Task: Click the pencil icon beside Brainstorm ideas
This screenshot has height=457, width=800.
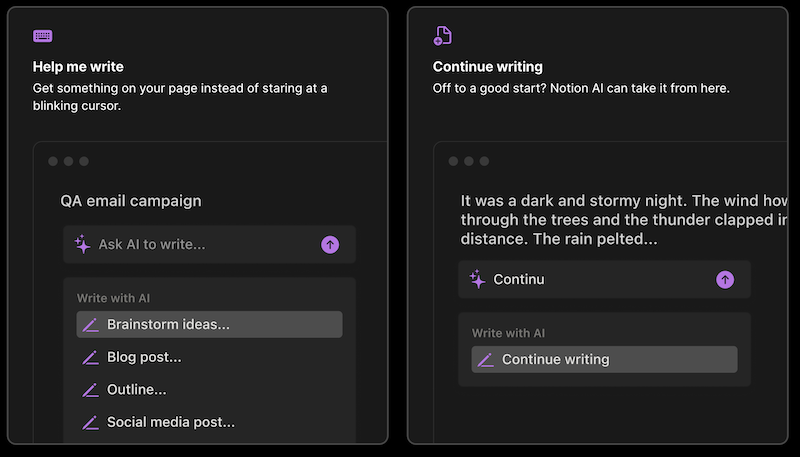Action: pyautogui.click(x=90, y=325)
